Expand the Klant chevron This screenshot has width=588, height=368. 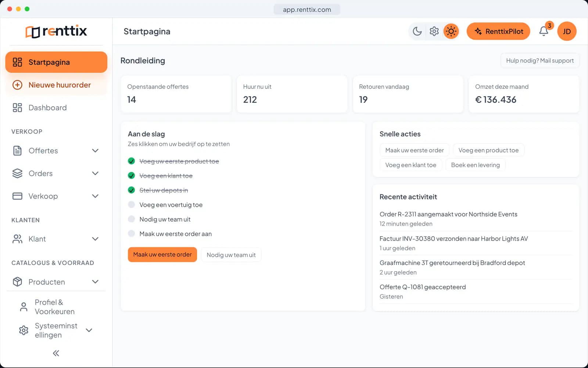pos(95,239)
